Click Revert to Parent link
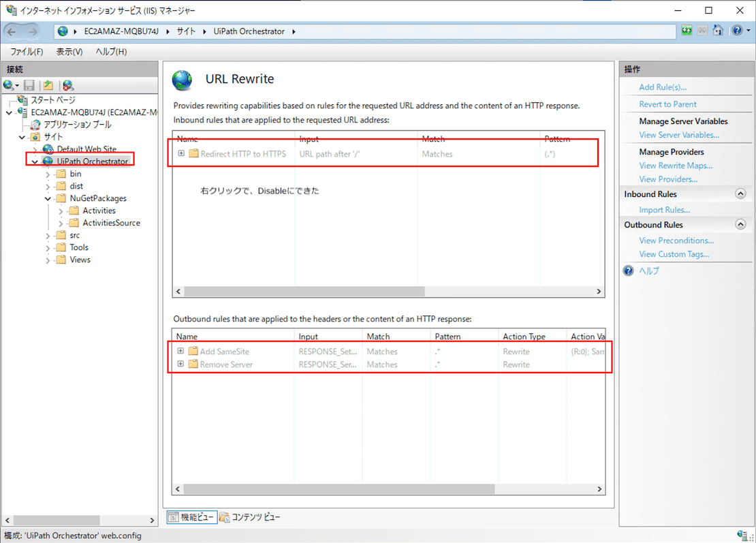The image size is (756, 543). (667, 104)
